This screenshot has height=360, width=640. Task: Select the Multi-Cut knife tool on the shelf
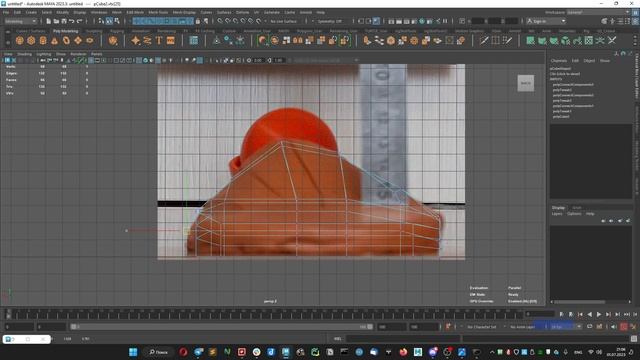(x=484, y=40)
